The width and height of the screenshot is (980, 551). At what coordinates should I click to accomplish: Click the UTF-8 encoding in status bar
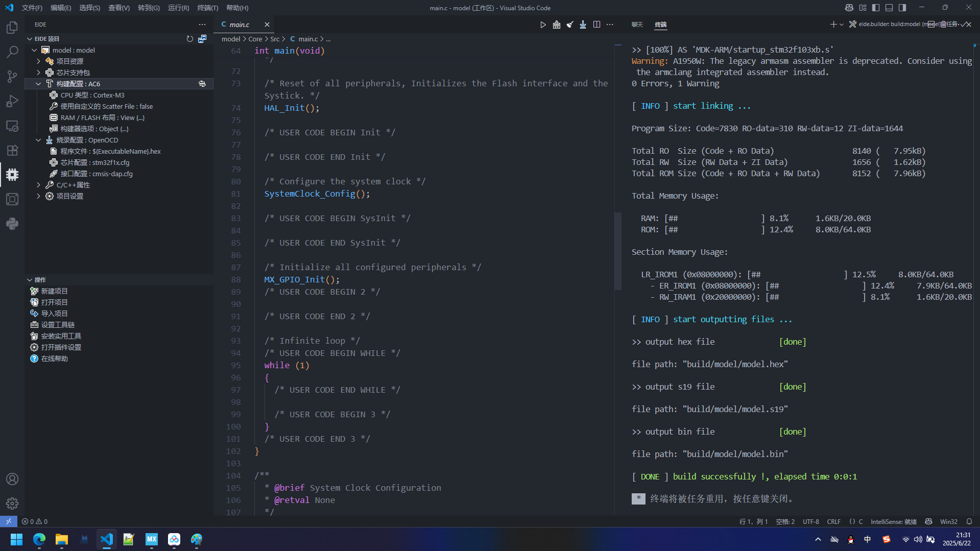coord(810,521)
